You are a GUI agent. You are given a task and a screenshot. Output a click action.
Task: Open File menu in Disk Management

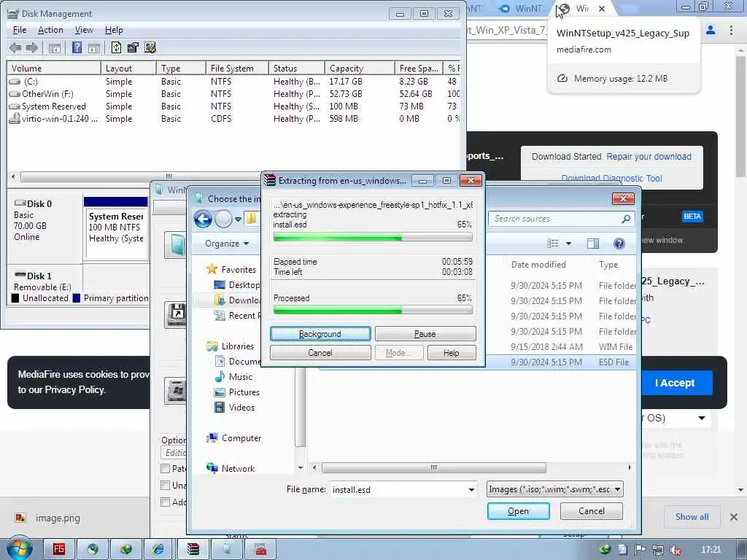click(20, 30)
